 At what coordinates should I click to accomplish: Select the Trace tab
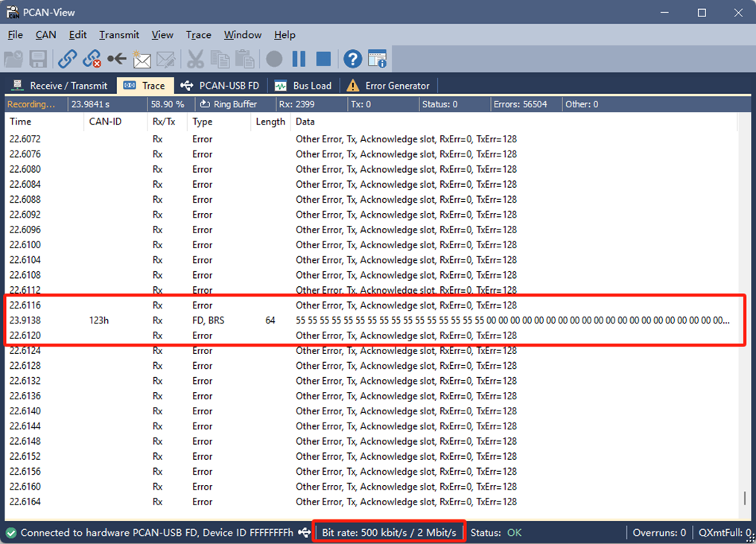tap(144, 86)
